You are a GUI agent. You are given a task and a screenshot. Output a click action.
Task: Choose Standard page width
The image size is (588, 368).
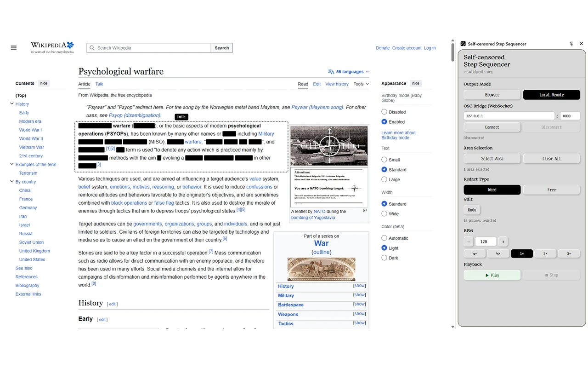pyautogui.click(x=384, y=204)
